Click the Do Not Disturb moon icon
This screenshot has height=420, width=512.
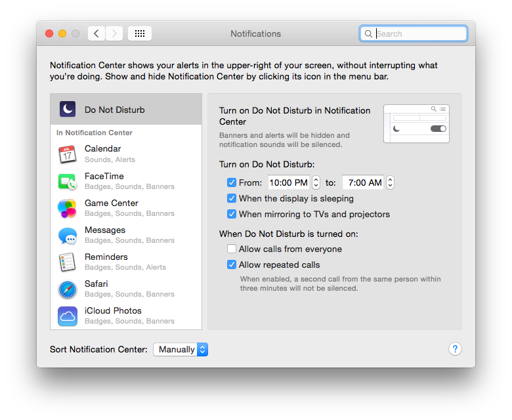[x=68, y=109]
